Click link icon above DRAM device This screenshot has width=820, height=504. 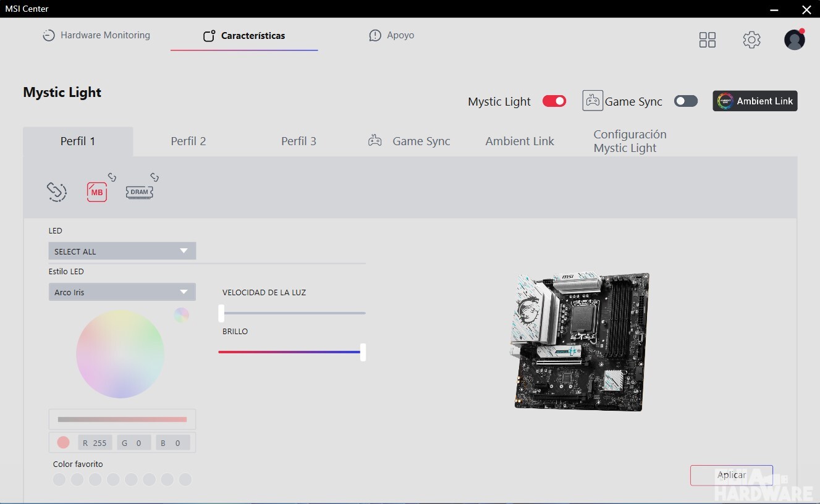(154, 177)
